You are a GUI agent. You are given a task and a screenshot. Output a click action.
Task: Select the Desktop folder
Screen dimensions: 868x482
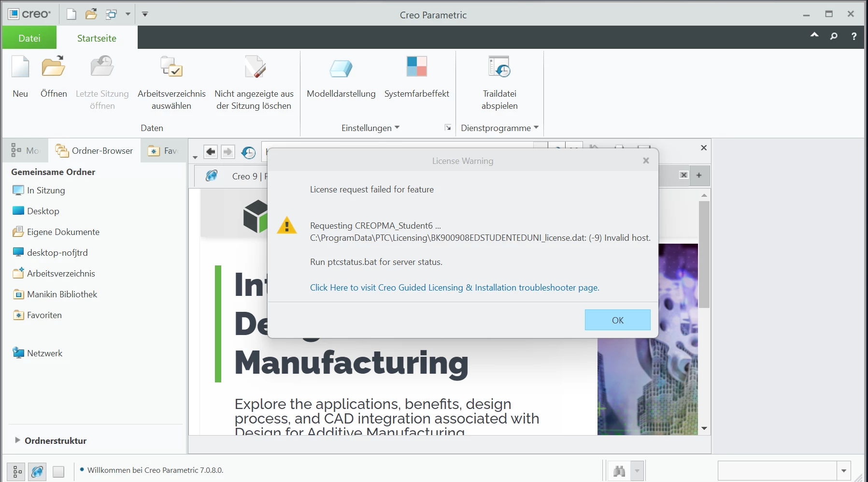tap(36, 211)
